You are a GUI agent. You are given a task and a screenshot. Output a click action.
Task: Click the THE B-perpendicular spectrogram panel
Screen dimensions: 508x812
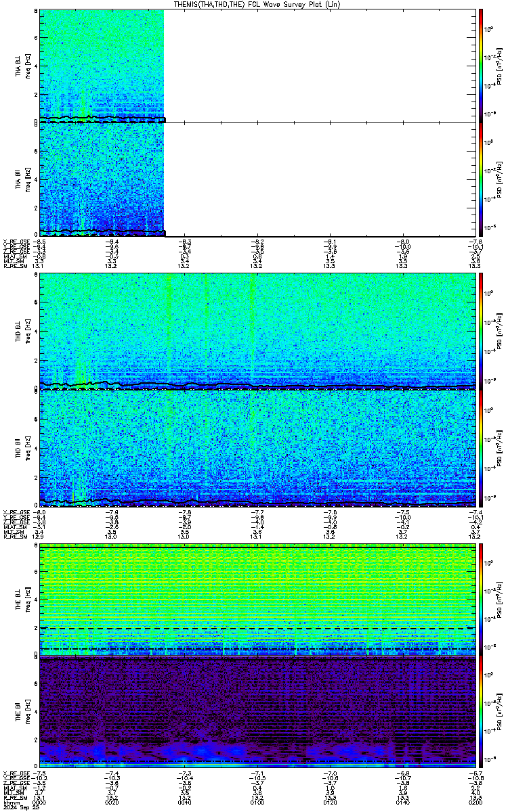[x=257, y=600]
